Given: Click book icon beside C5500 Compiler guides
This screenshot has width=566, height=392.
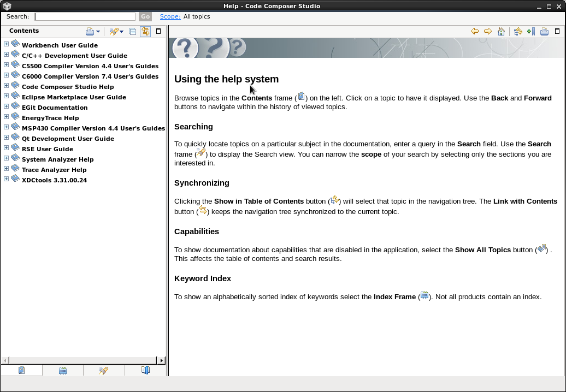Looking at the screenshot, I should tap(15, 64).
